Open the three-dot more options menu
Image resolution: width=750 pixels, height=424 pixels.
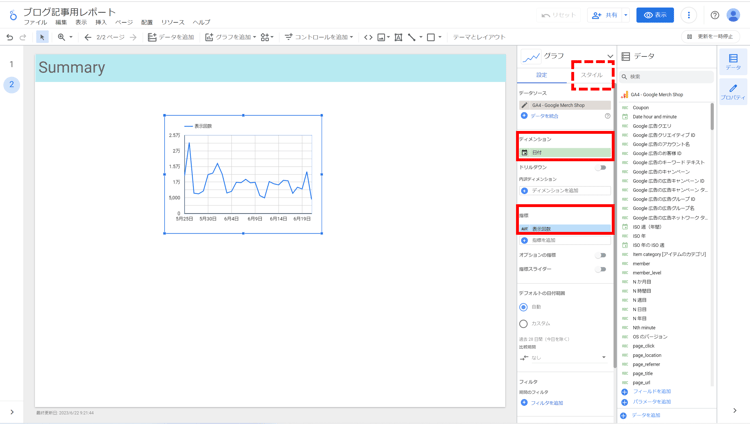688,15
